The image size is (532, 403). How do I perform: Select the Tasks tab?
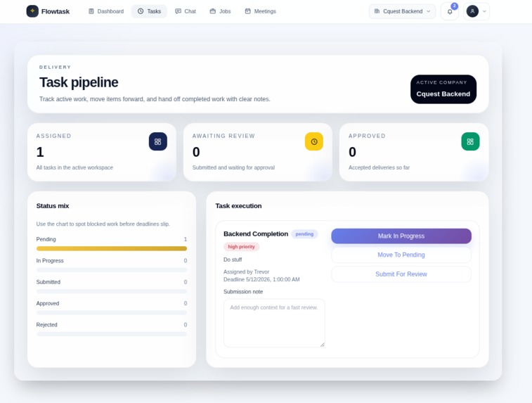coord(149,11)
